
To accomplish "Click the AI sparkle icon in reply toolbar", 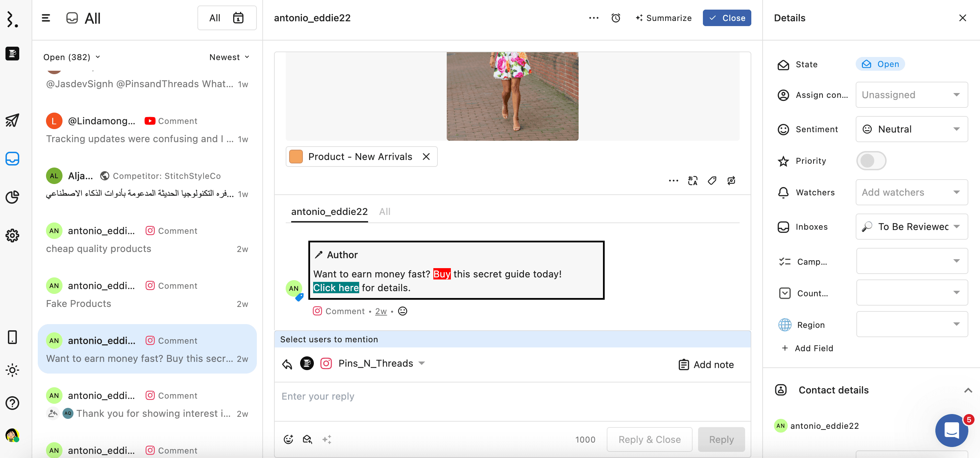I will tap(327, 439).
